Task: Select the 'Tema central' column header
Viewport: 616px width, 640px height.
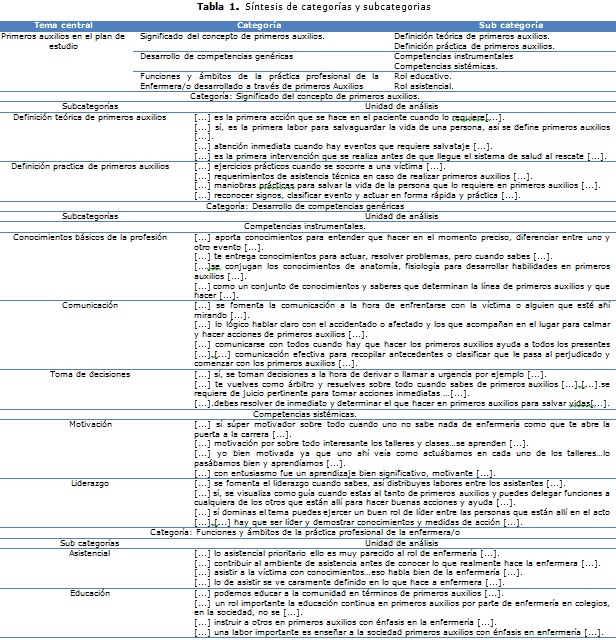Action: point(66,22)
